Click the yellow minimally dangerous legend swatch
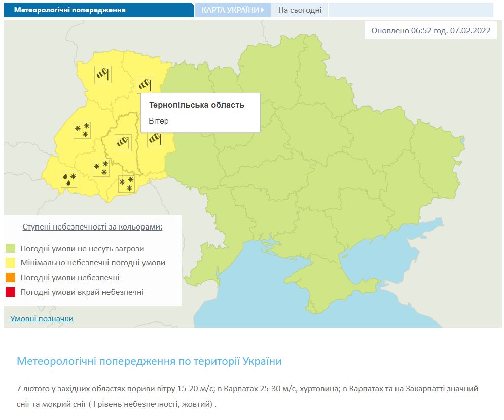The image size is (504, 420). tap(10, 263)
